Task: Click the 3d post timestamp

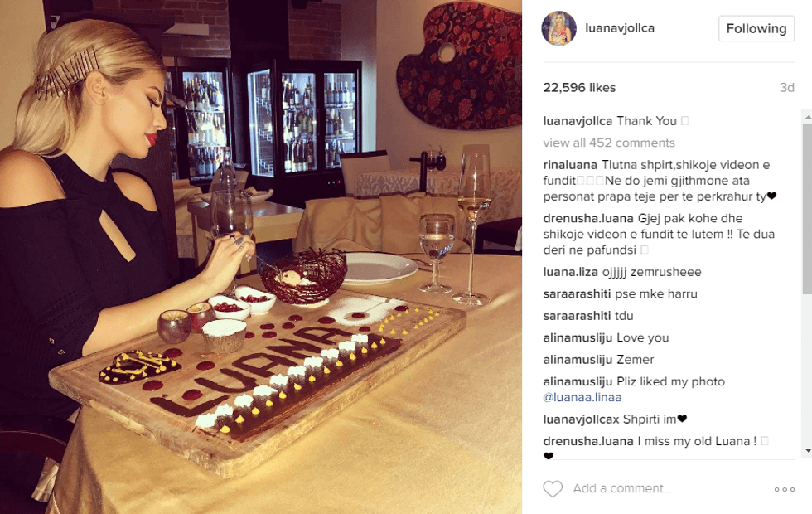Action: [786, 88]
